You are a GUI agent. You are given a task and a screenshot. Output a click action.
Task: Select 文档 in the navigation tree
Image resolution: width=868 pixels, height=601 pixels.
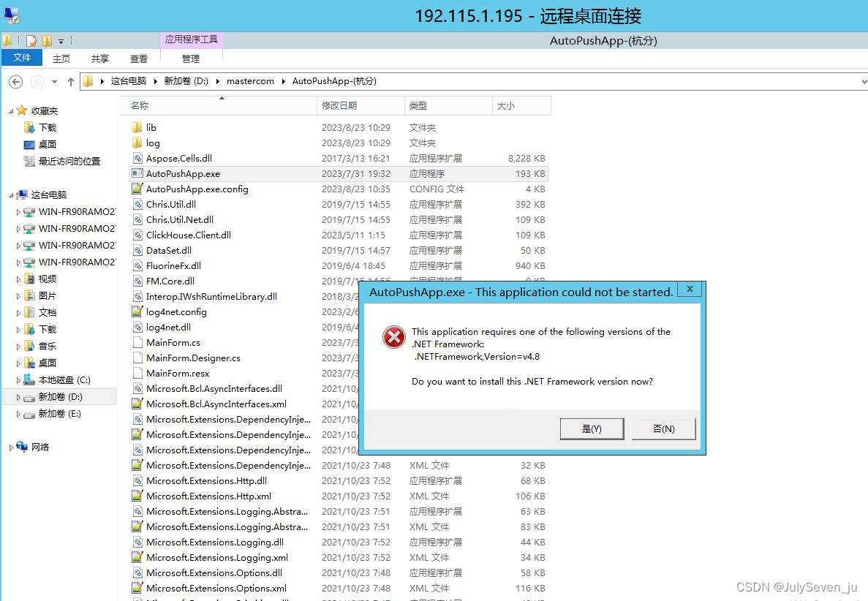(x=48, y=313)
